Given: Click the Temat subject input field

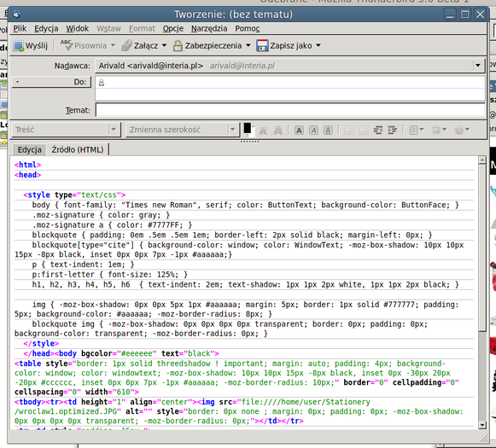Looking at the screenshot, I should click(290, 110).
